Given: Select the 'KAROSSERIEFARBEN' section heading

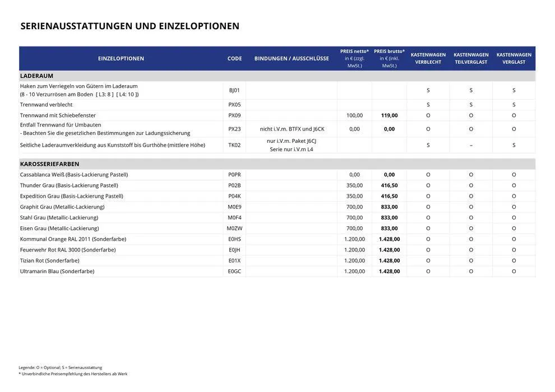Looking at the screenshot, I should point(49,164).
